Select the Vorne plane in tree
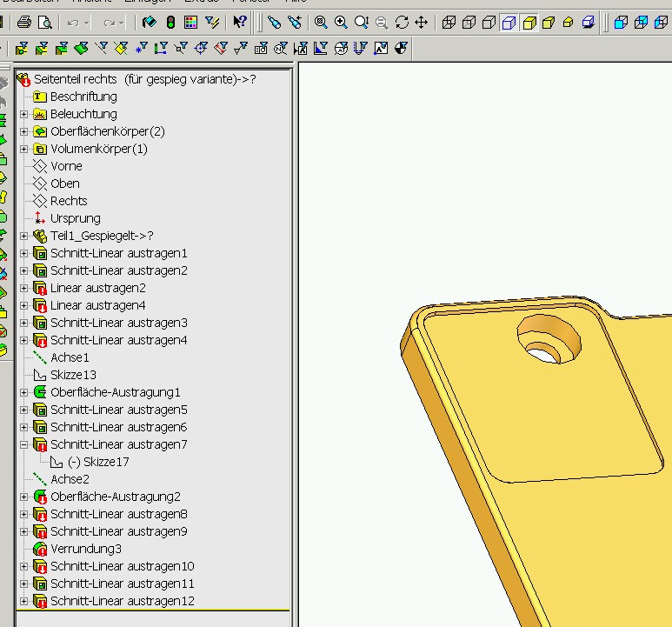This screenshot has height=627, width=672. (66, 166)
